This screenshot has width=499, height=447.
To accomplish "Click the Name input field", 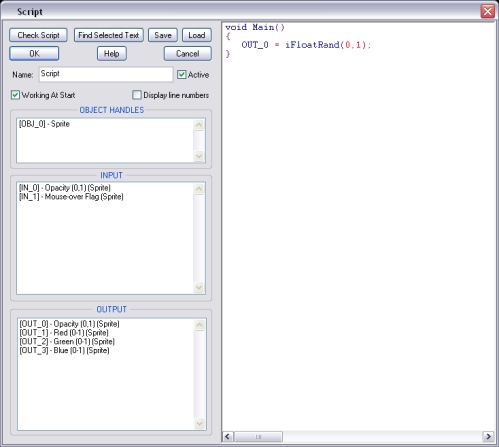I will coord(106,74).
